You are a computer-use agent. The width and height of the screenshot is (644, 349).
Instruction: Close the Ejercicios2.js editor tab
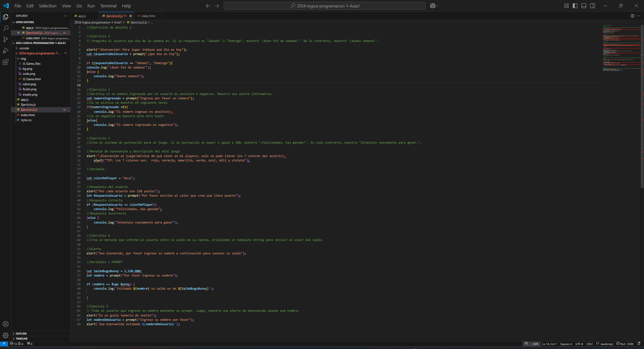pyautogui.click(x=130, y=16)
